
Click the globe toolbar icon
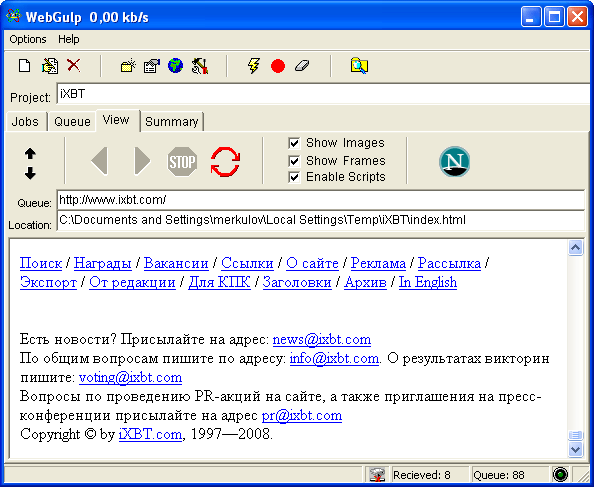coord(175,66)
